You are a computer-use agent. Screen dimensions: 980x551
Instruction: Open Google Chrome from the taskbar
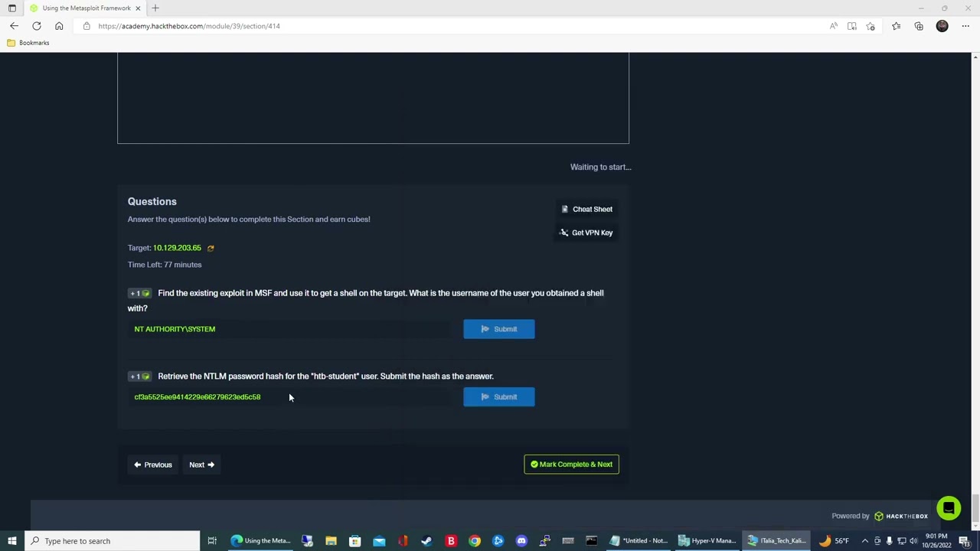475,541
